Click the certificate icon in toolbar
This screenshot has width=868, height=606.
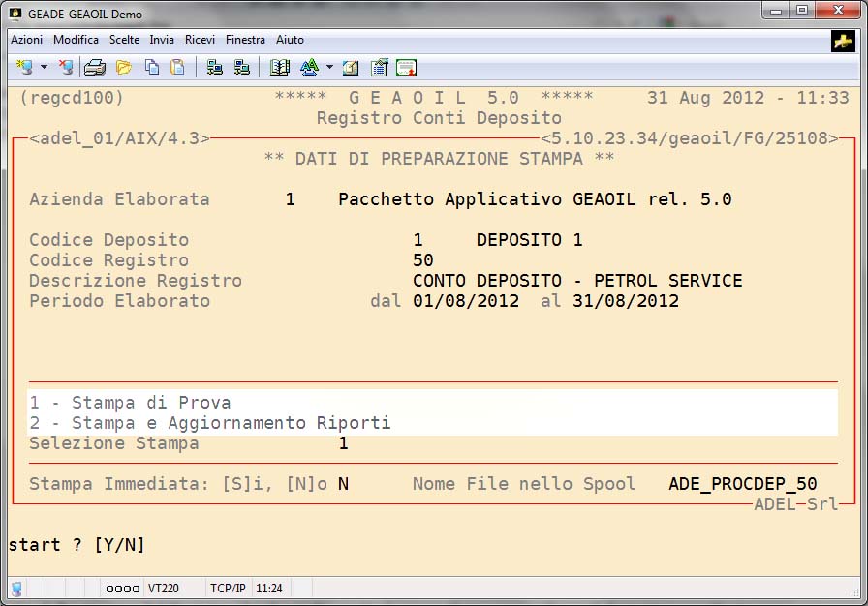pyautogui.click(x=406, y=67)
